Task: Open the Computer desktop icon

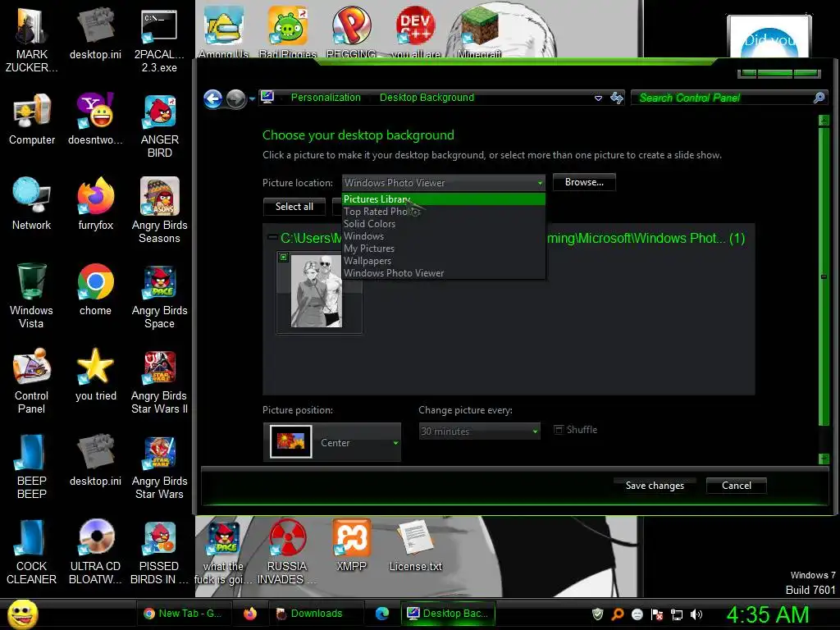Action: click(x=32, y=119)
